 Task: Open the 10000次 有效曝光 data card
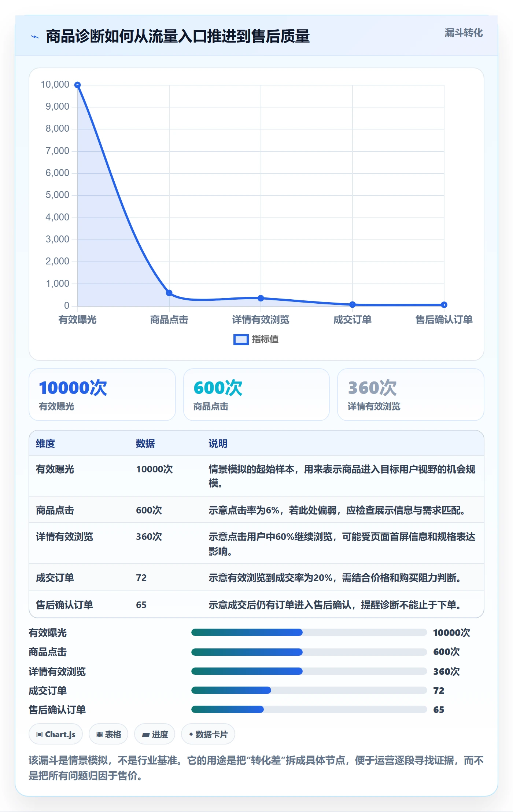[102, 395]
